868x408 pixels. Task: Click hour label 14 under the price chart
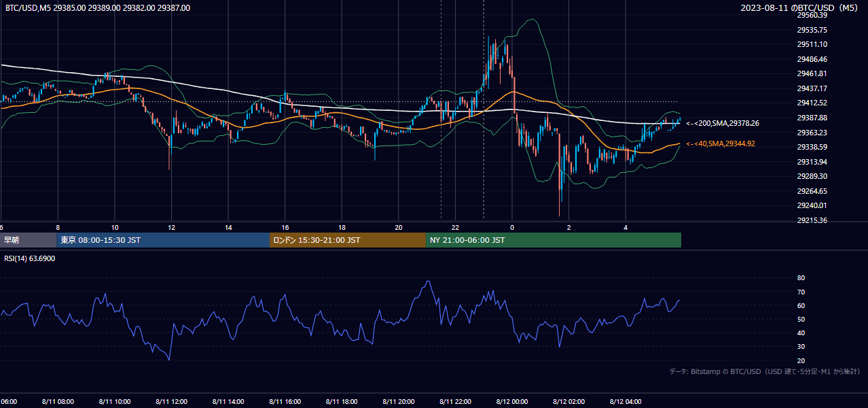pyautogui.click(x=228, y=228)
